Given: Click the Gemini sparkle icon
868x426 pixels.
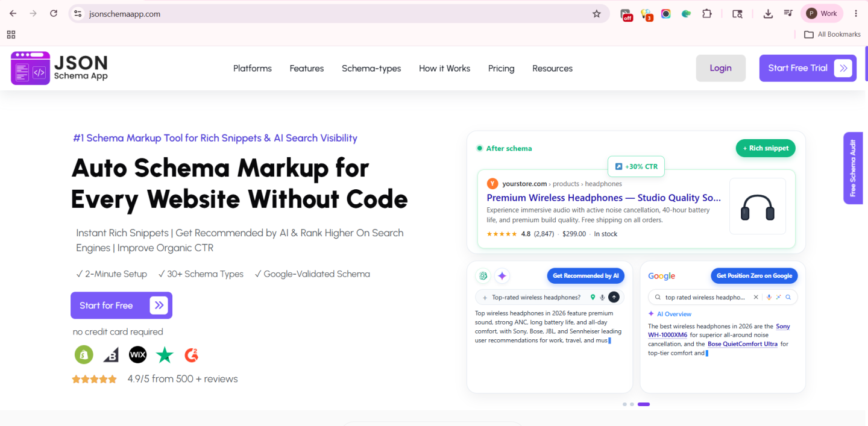Looking at the screenshot, I should click(x=502, y=276).
